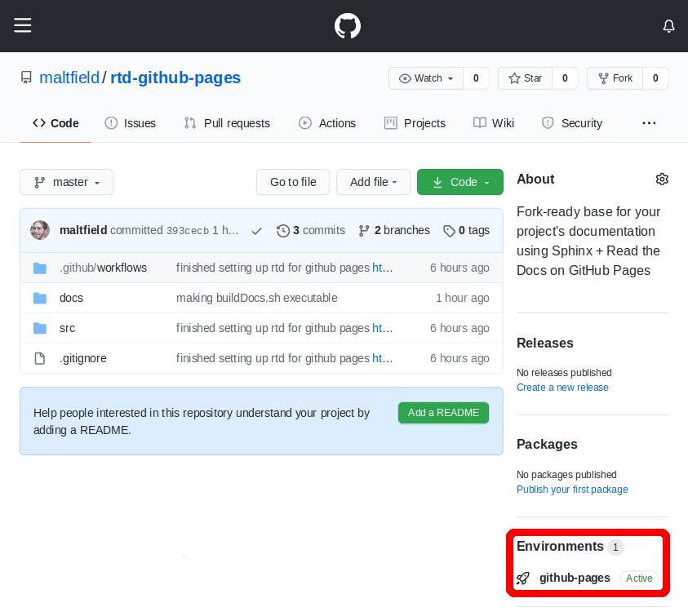
Task: Fork the repository
Action: (615, 78)
